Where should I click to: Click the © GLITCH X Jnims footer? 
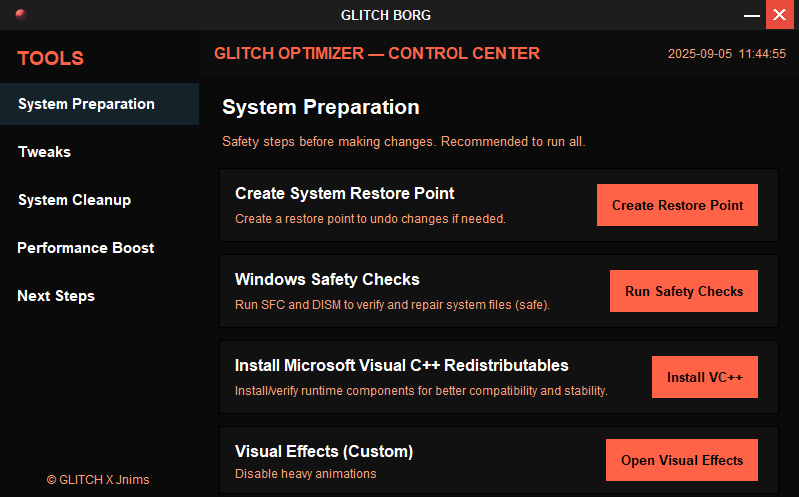98,480
